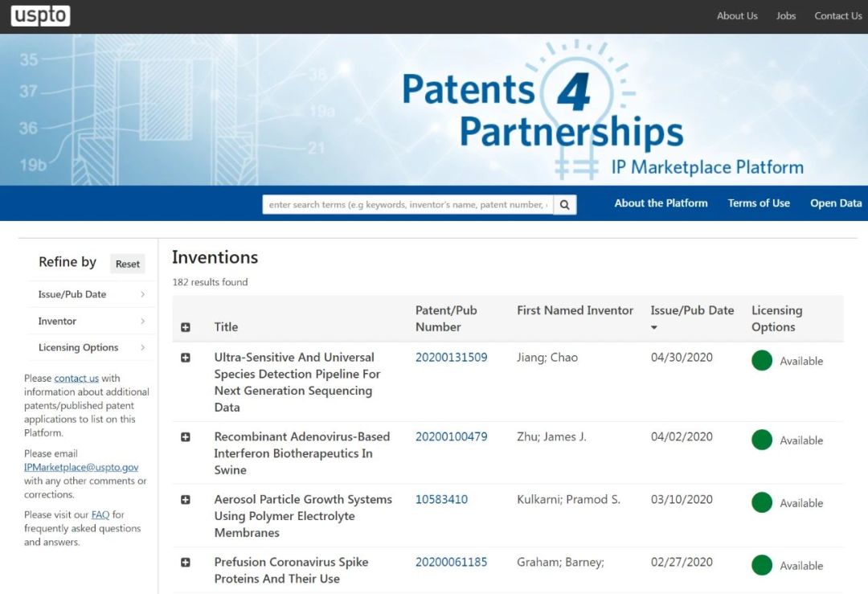This screenshot has height=594, width=868.
Task: Click the green Available dot for 20200100479
Action: pyautogui.click(x=762, y=440)
